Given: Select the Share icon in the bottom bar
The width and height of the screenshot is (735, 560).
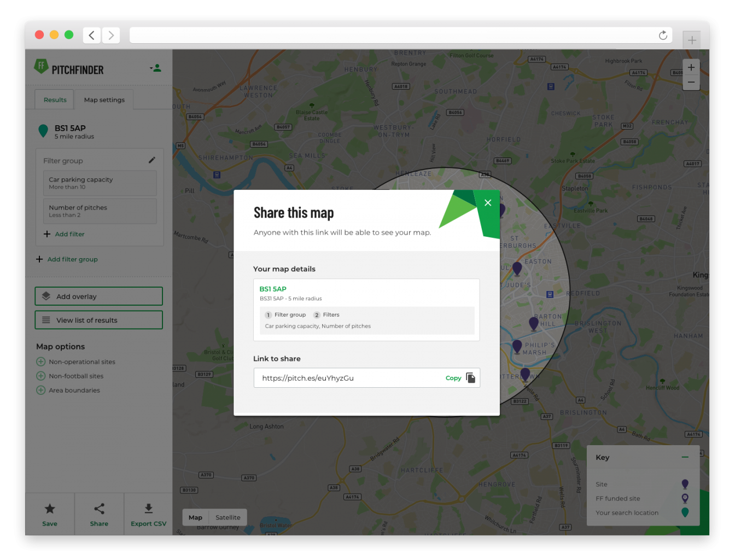Looking at the screenshot, I should click(99, 509).
